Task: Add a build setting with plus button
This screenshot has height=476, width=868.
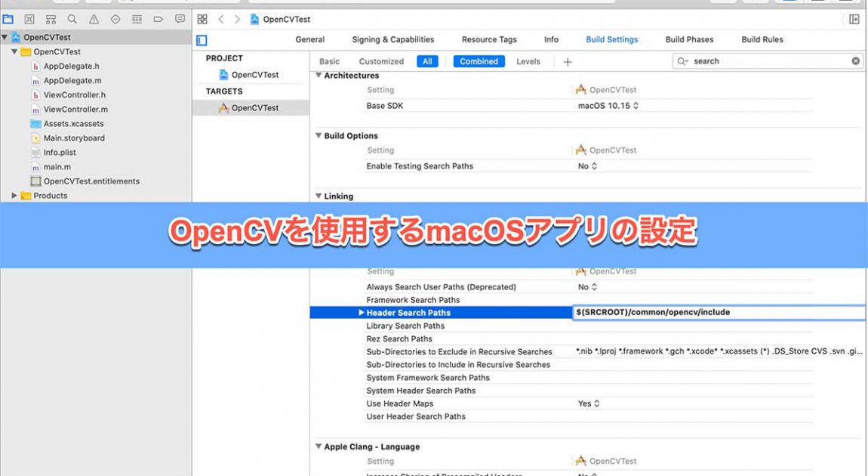Action: (568, 61)
